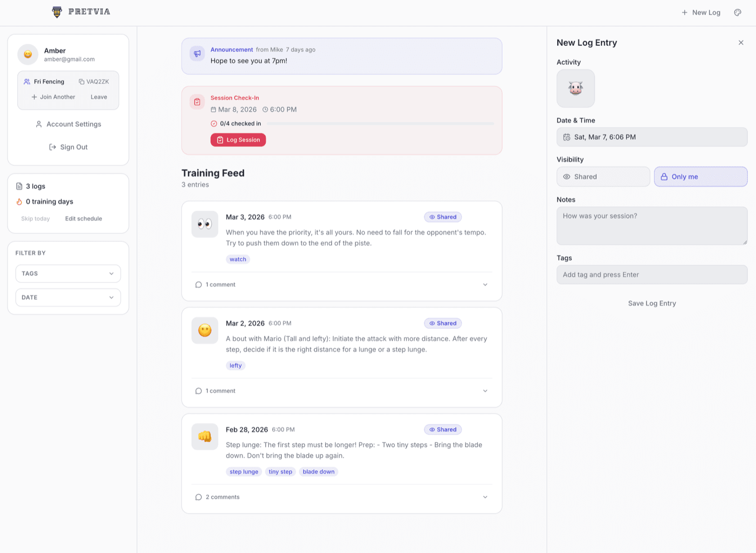
Task: Click the cow emoji activity picker
Action: (x=575, y=88)
